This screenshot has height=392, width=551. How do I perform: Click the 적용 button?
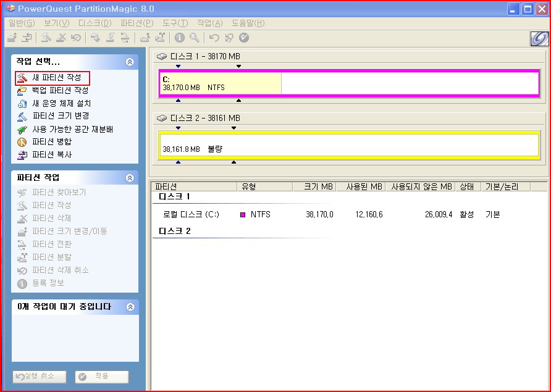click(x=101, y=377)
